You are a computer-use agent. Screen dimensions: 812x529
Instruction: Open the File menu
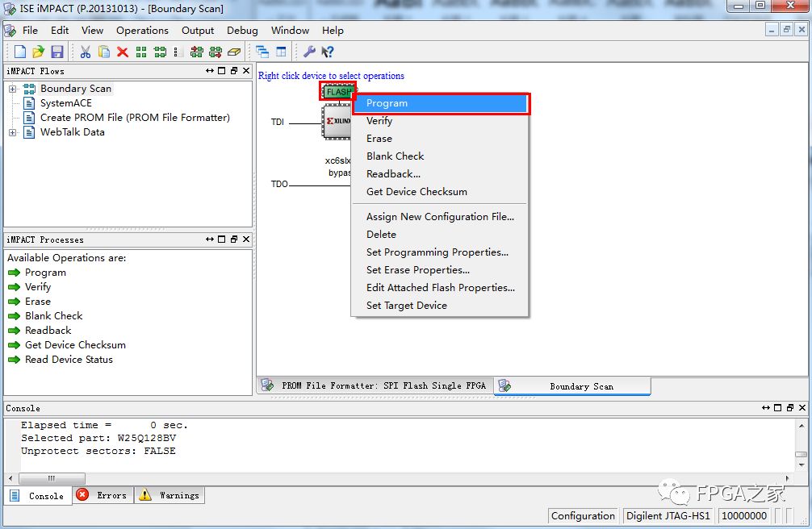(x=30, y=31)
